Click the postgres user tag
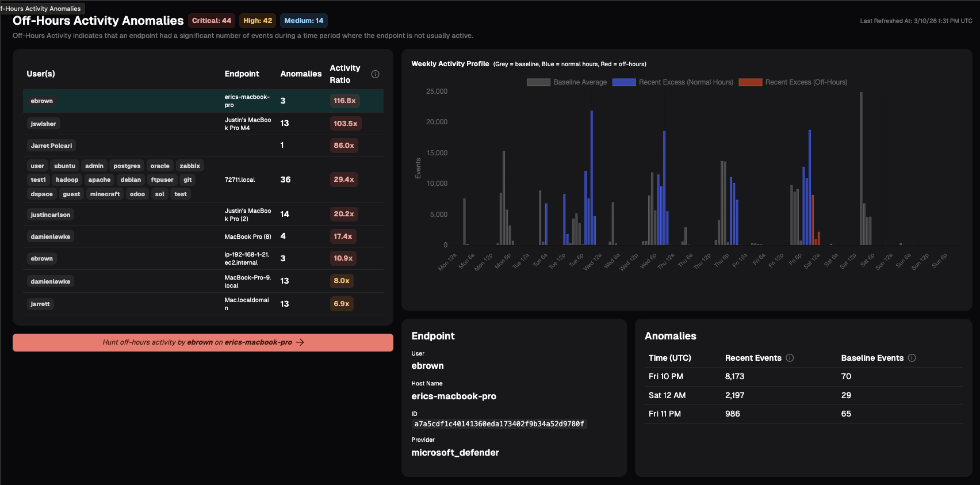 [x=127, y=166]
